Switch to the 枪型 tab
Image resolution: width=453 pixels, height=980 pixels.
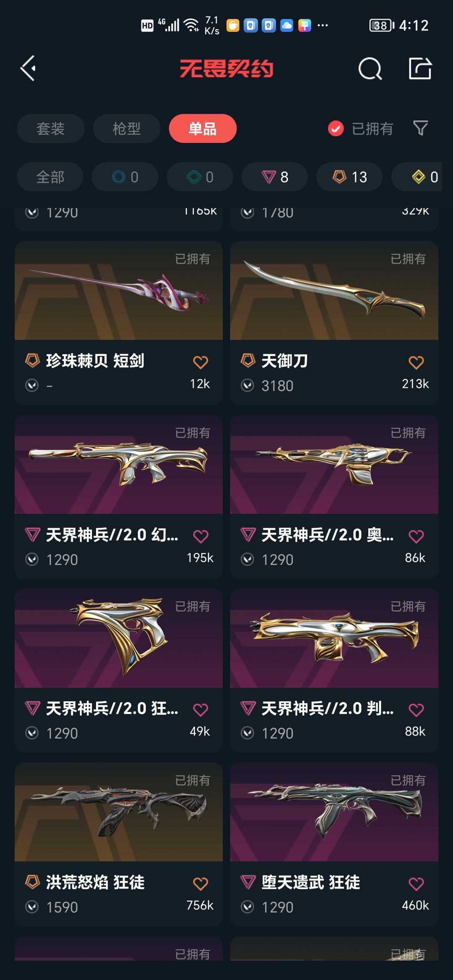(x=126, y=128)
